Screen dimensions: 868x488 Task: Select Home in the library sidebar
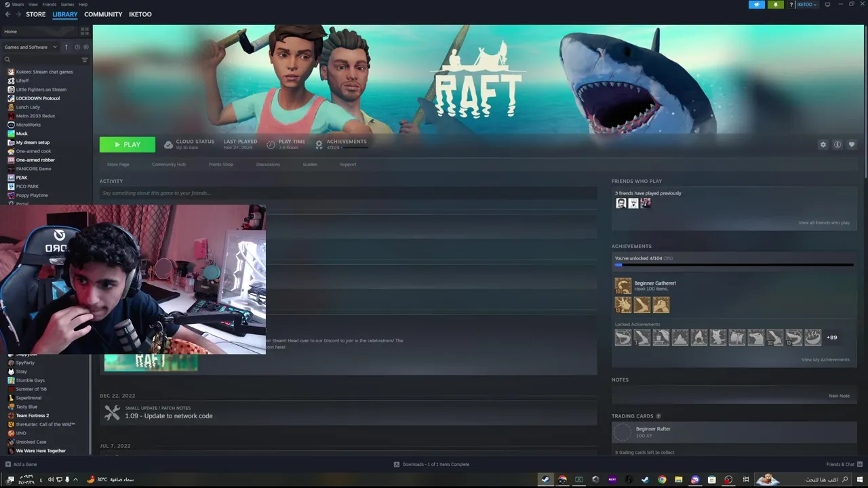click(41, 31)
